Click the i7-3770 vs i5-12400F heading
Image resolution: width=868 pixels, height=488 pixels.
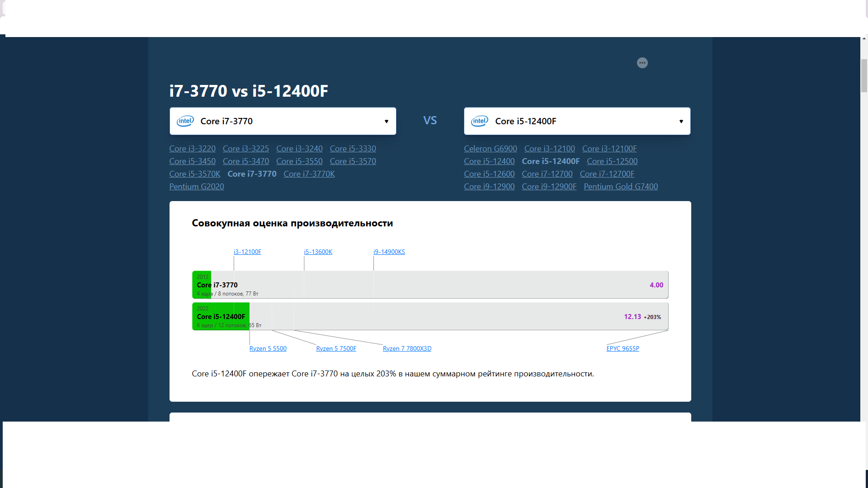(249, 91)
